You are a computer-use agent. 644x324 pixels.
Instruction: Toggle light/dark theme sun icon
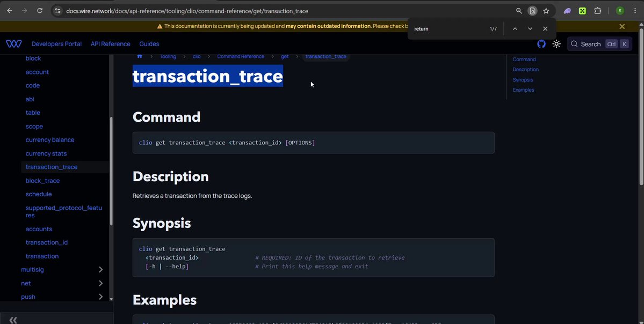(556, 44)
